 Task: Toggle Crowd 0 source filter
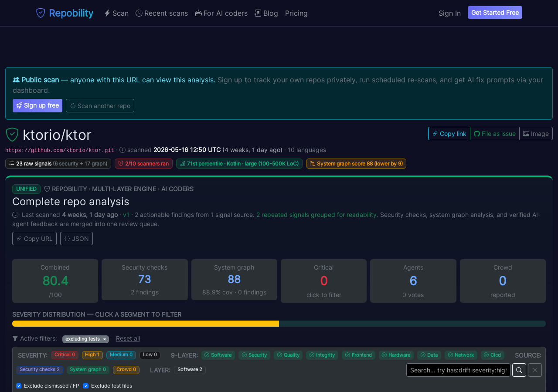click(126, 370)
